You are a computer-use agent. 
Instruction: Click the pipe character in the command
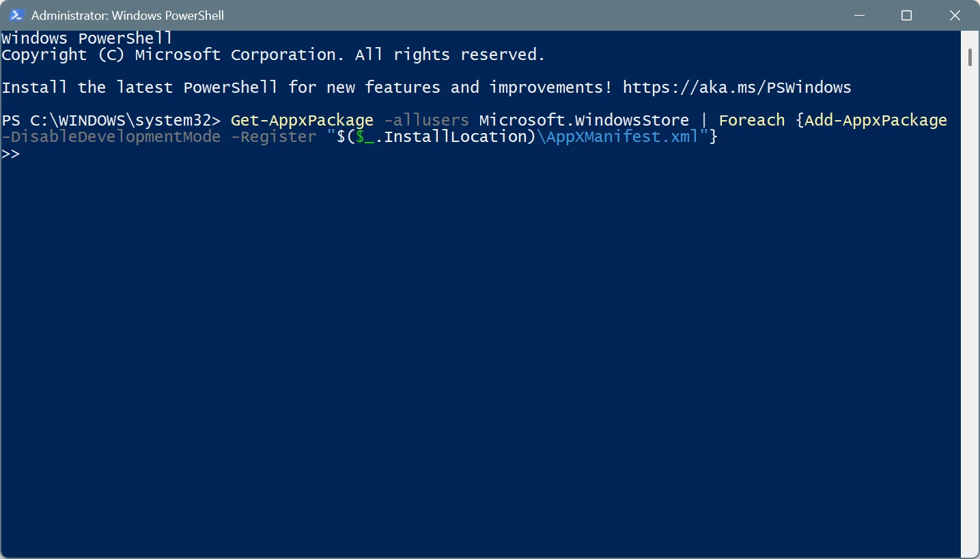coord(704,119)
